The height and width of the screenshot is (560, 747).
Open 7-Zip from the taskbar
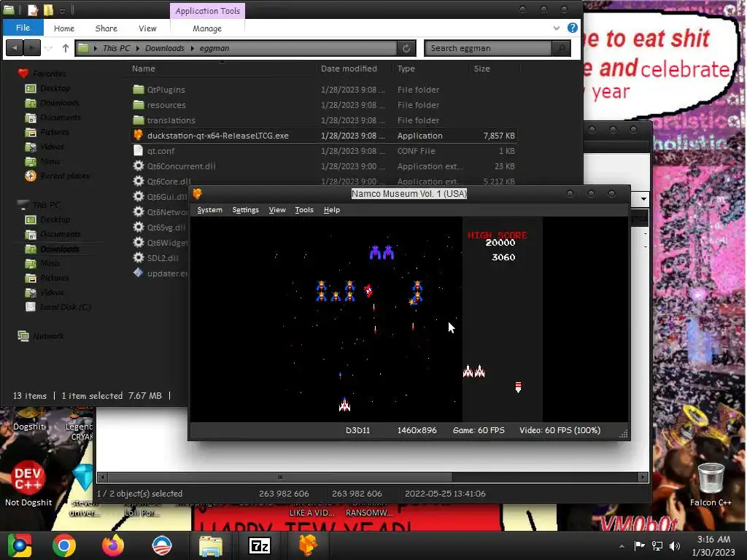point(260,545)
